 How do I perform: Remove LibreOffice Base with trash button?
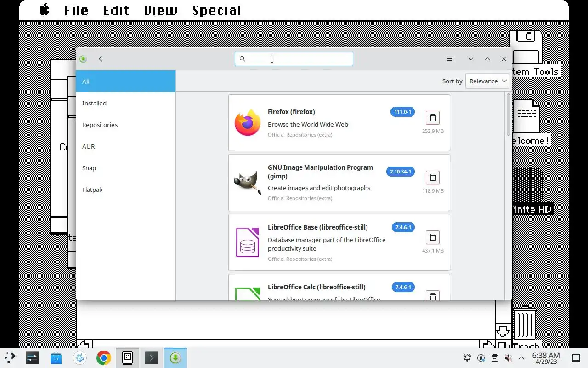tap(433, 237)
